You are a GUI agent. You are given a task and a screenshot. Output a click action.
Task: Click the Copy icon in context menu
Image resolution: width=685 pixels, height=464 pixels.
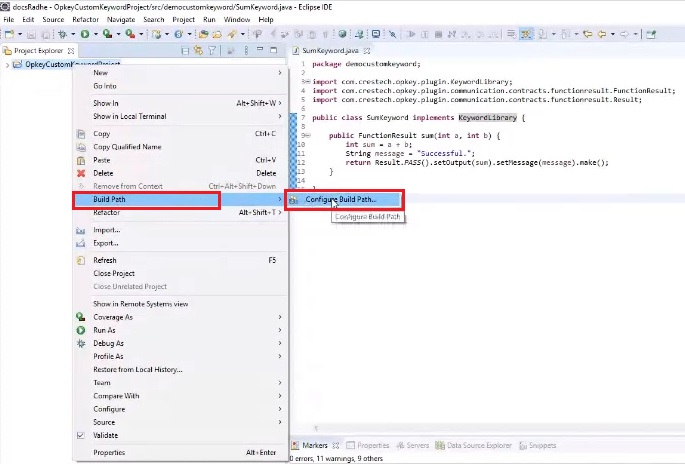[x=82, y=134]
